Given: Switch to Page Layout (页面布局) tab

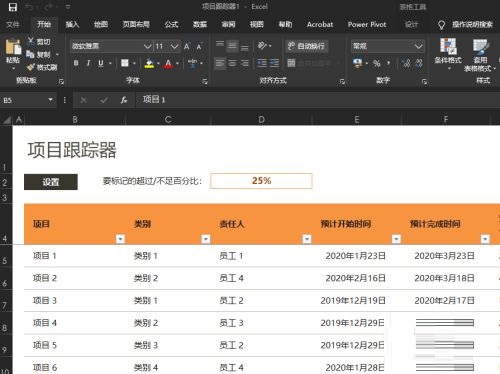Looking at the screenshot, I should 136,24.
